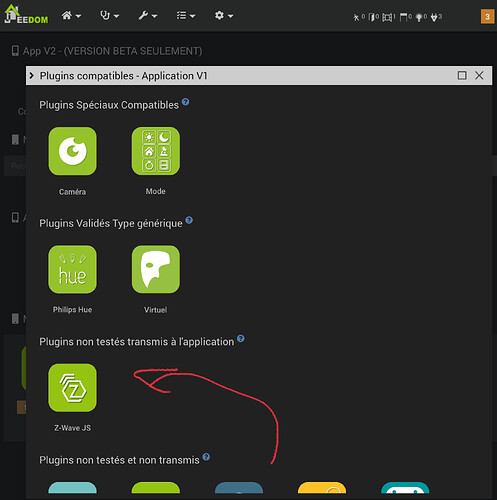
Task: Open the Z-Wave JS plugin
Action: point(72,388)
